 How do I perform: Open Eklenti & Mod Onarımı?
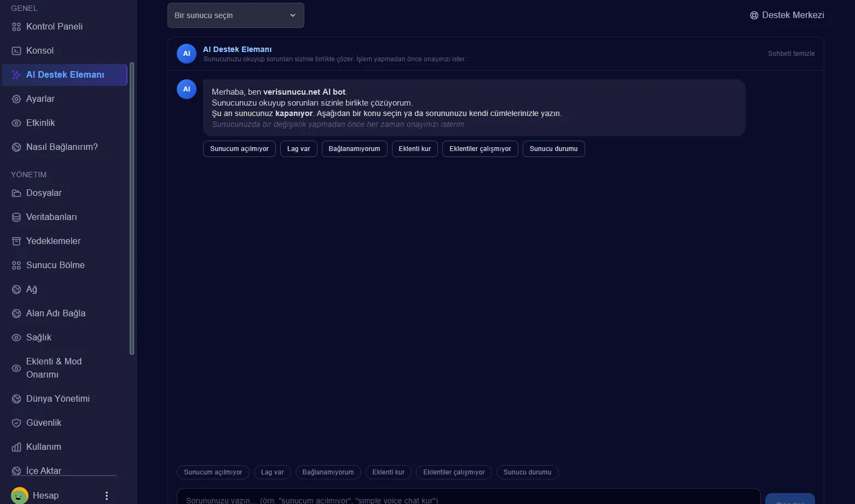tap(54, 368)
